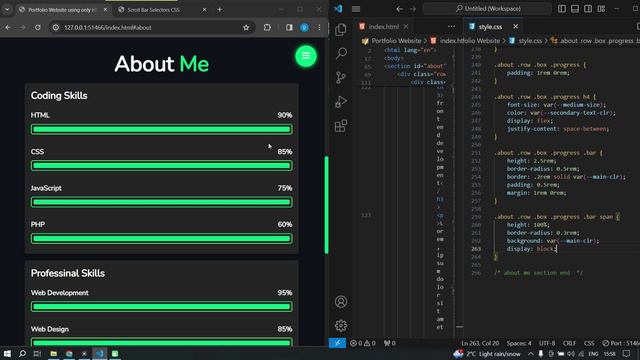Click the PHP skill progress bar

(x=162, y=238)
